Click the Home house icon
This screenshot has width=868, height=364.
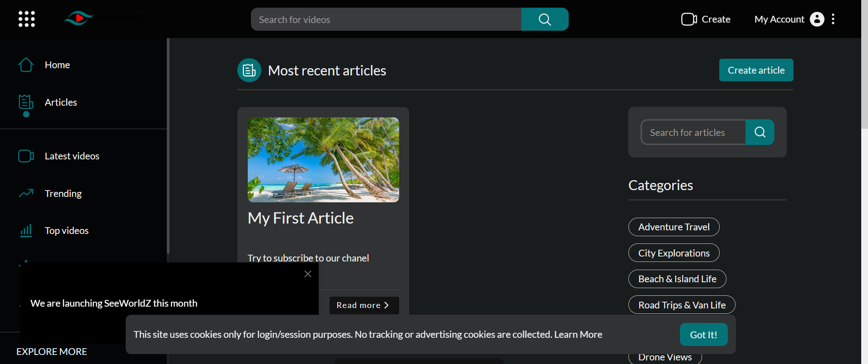click(26, 65)
